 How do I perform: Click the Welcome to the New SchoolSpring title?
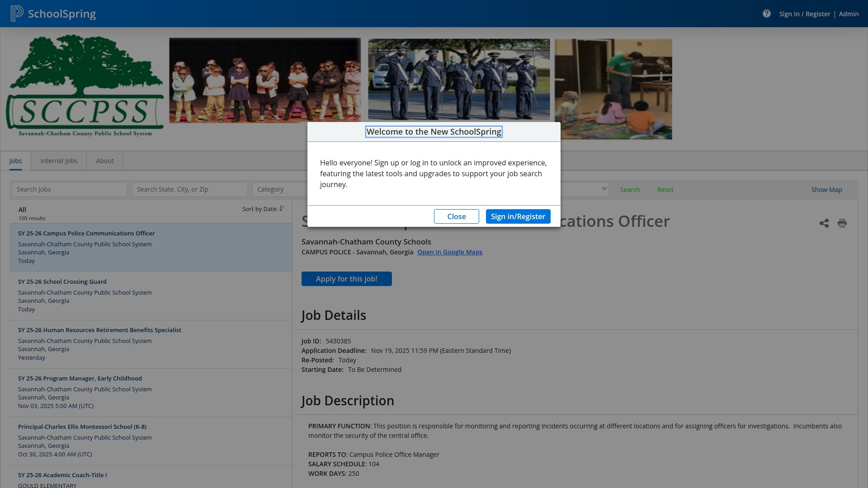434,131
